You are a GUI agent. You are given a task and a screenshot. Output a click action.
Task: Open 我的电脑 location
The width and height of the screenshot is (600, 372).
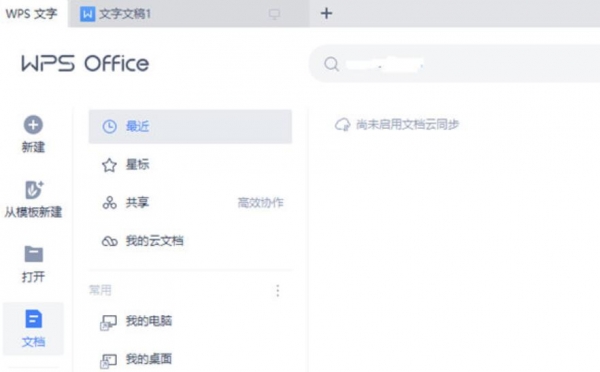tap(190, 321)
